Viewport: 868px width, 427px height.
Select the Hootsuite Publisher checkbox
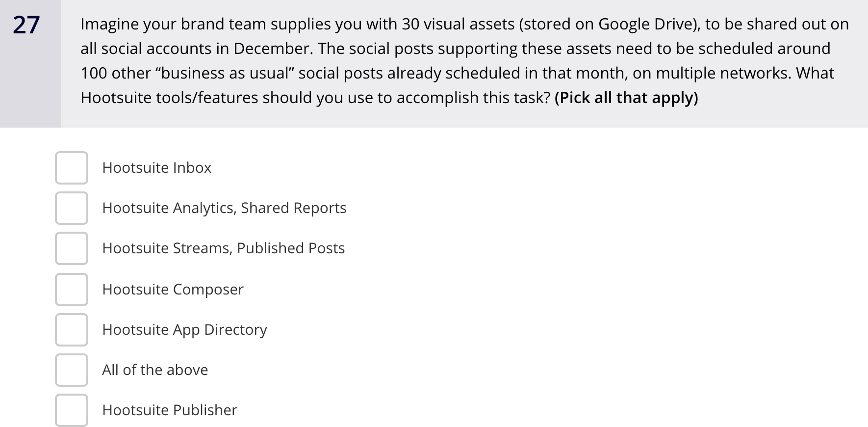pyautogui.click(x=72, y=410)
